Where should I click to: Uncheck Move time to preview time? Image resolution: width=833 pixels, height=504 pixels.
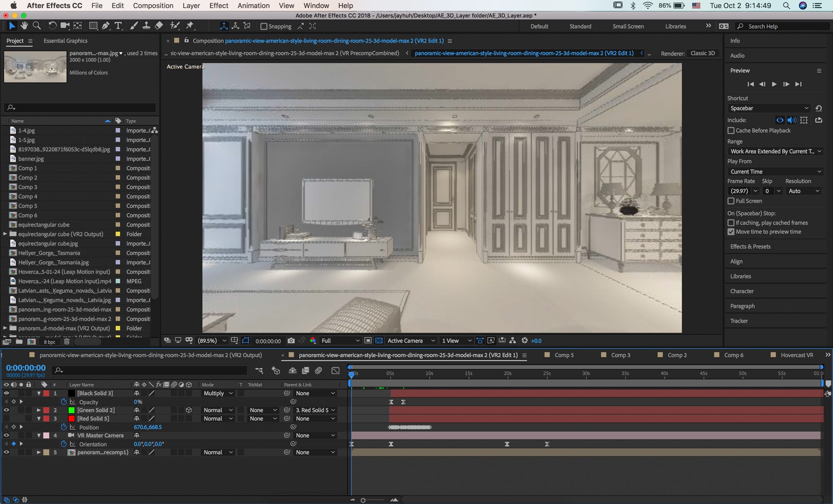pos(731,232)
